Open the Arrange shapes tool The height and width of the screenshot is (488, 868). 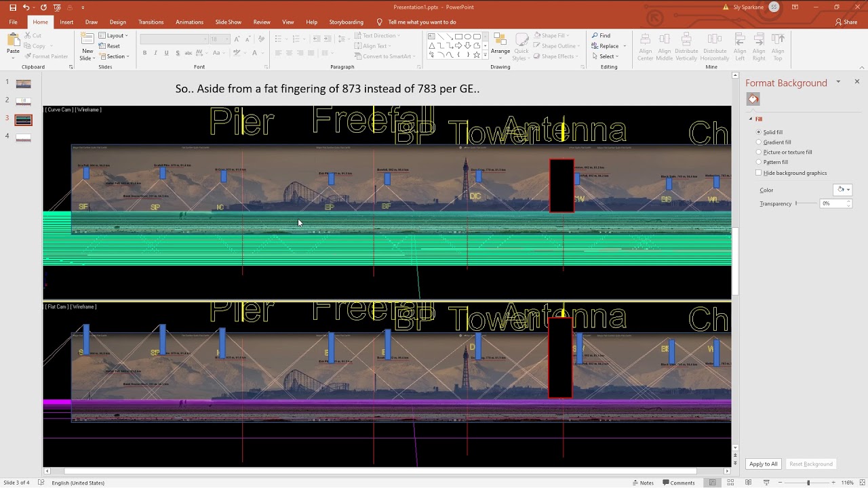(x=500, y=46)
